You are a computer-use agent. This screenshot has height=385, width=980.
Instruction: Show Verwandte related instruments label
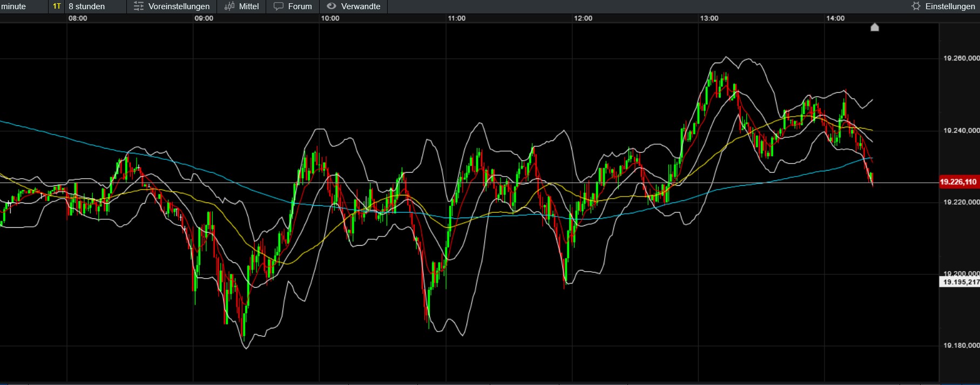pos(361,6)
